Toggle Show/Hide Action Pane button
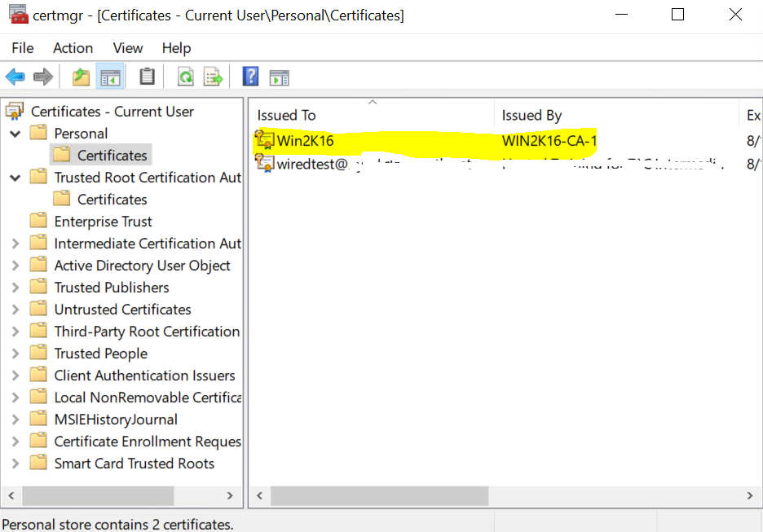This screenshot has width=763, height=532. 280,77
